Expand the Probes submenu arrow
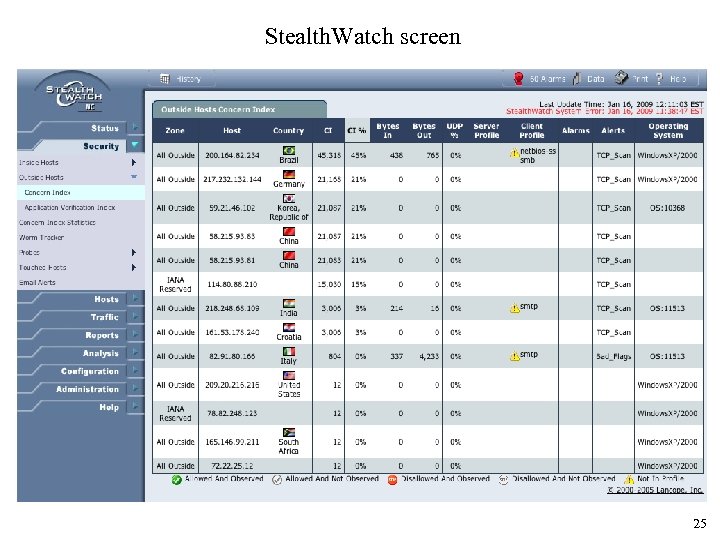This screenshot has width=720, height=540. (x=134, y=253)
